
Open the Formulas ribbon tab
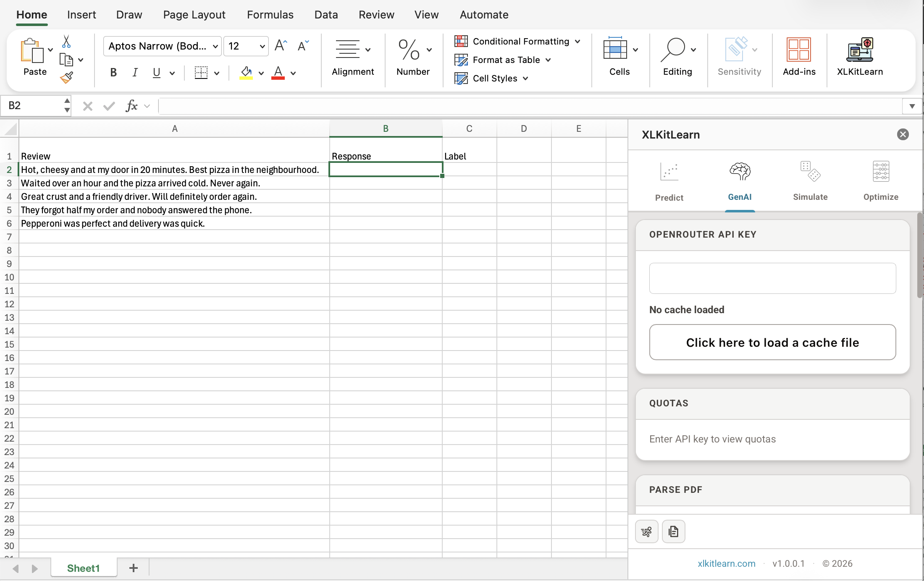(270, 15)
